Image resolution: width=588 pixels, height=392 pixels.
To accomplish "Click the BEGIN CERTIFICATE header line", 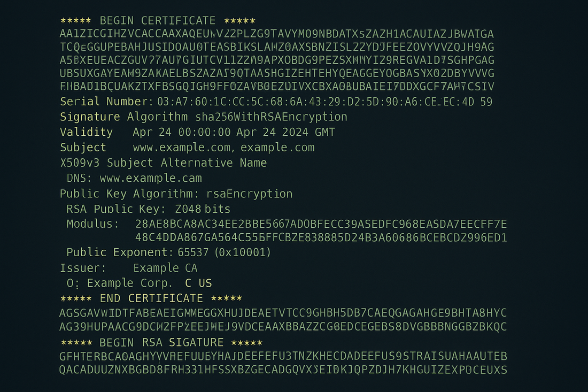I will point(158,21).
